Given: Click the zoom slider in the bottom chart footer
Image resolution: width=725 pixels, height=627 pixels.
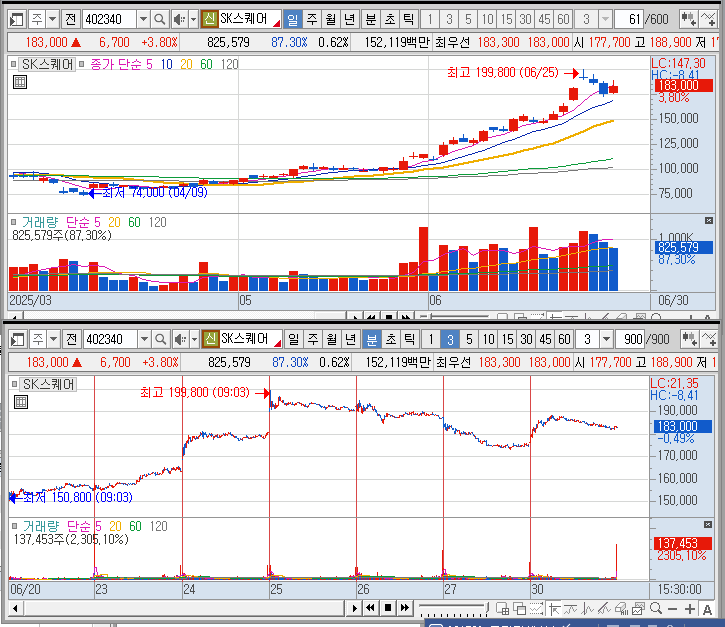Looking at the screenshot, I should 454,609.
